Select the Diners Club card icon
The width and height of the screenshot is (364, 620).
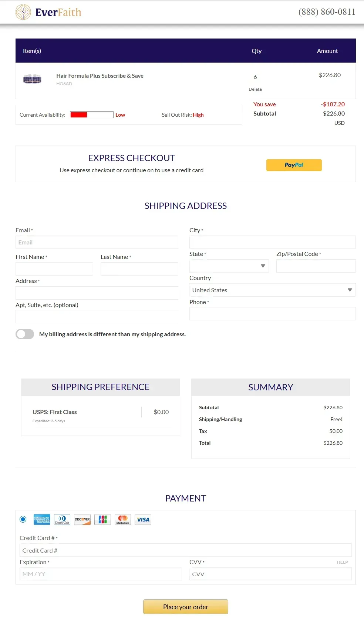62,520
